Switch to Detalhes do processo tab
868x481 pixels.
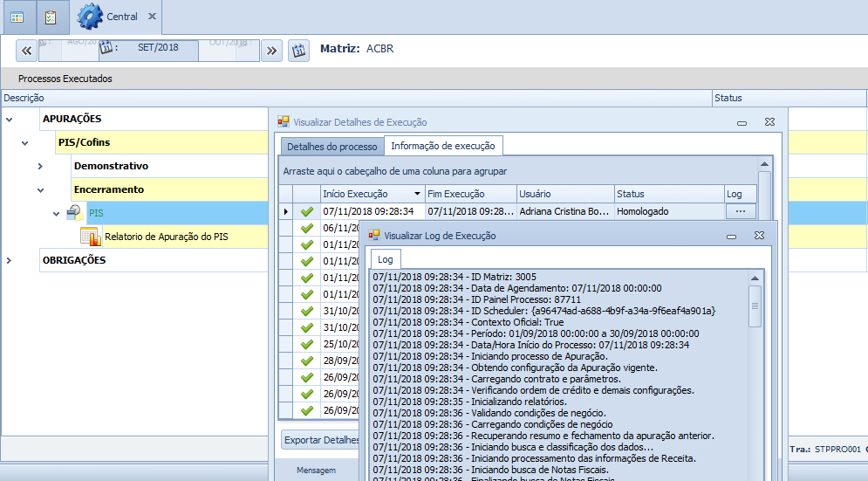click(331, 146)
